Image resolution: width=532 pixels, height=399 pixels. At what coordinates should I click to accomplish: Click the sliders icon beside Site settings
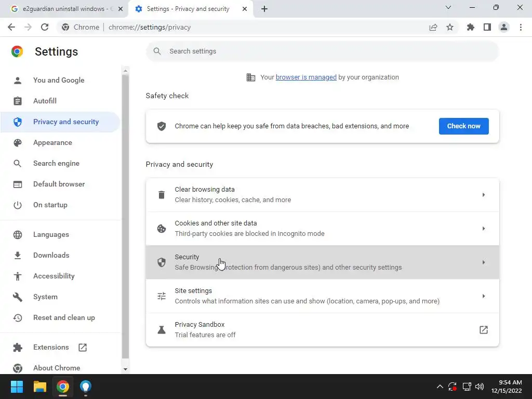(162, 296)
